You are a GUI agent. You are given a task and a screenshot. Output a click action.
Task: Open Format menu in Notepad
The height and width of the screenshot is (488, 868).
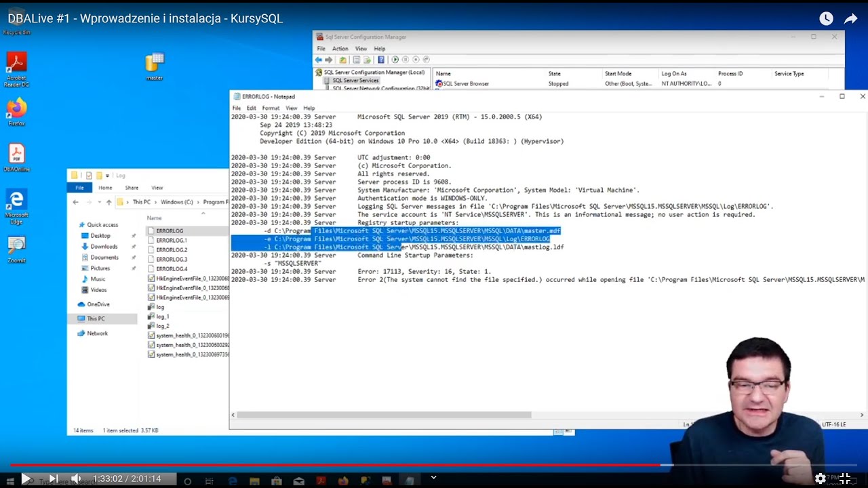271,108
